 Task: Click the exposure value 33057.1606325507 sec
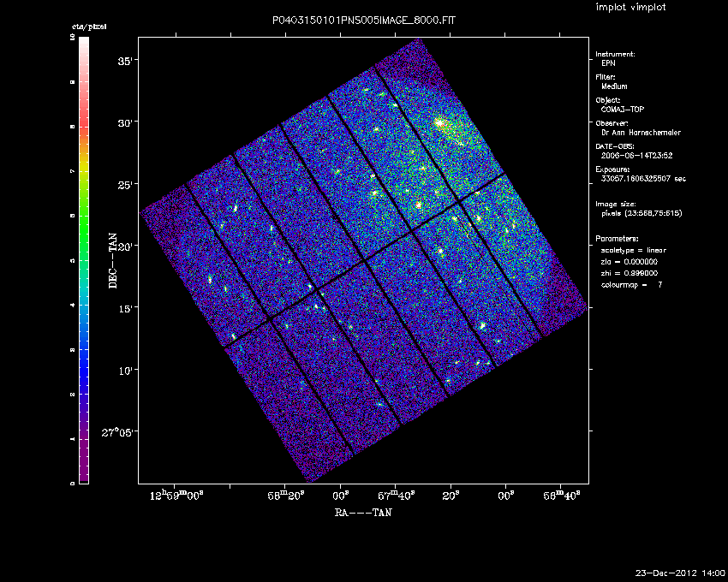click(643, 179)
